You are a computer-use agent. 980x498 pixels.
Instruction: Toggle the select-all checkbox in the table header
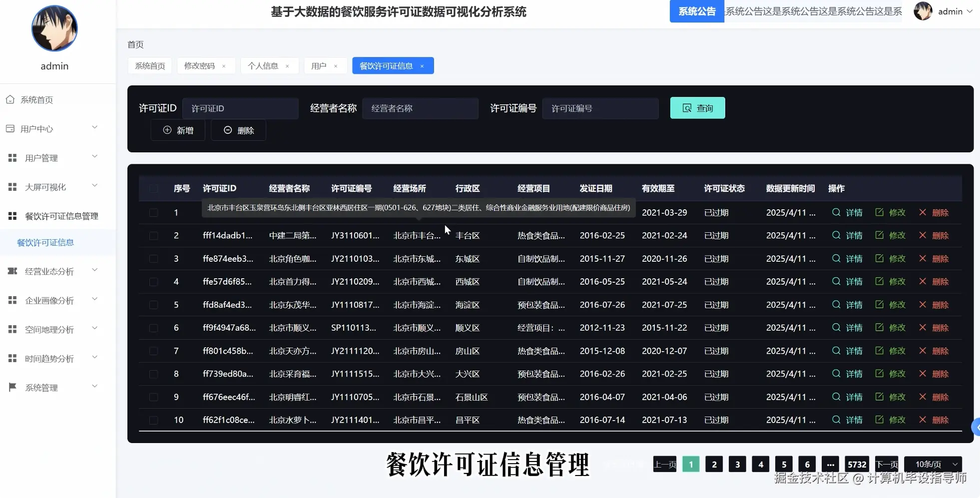pyautogui.click(x=154, y=189)
